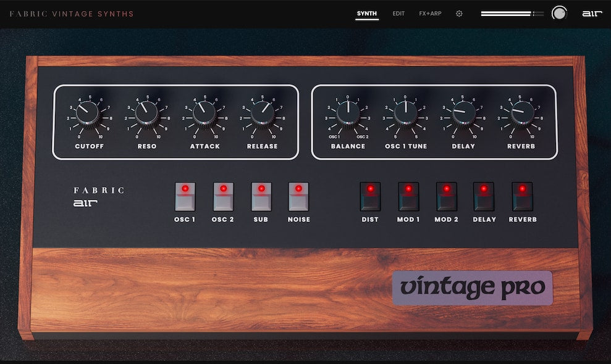The image size is (611, 364).
Task: Click the master volume knob
Action: (560, 13)
